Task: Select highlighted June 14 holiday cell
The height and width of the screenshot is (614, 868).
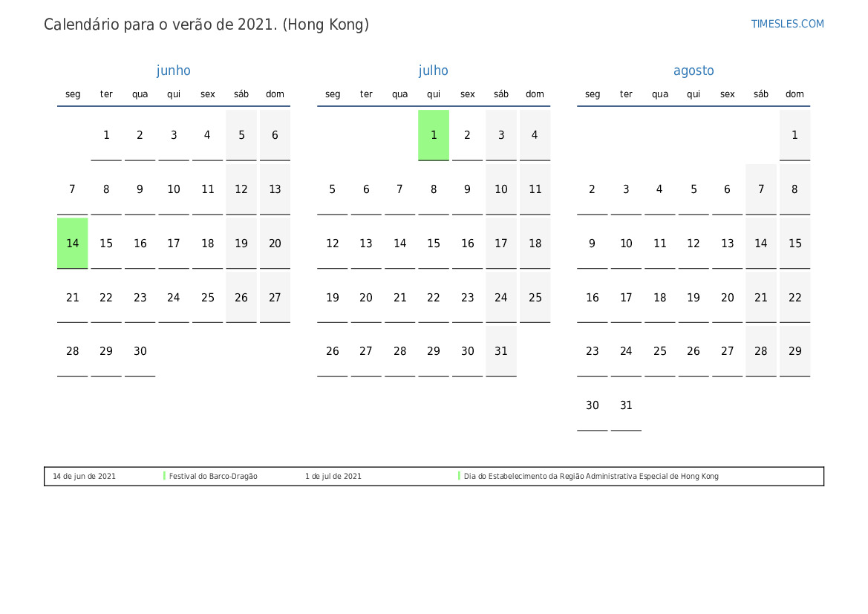Action: click(73, 243)
